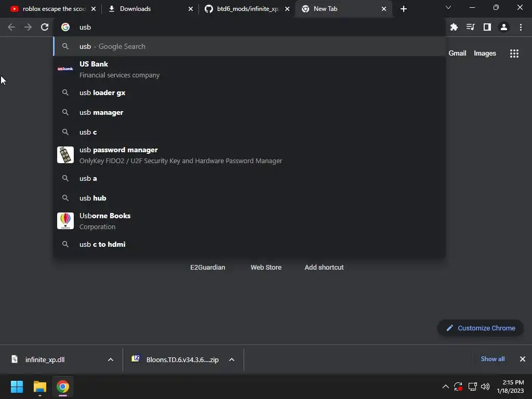Click the Customize Chrome button
The image size is (532, 399).
pyautogui.click(x=480, y=328)
